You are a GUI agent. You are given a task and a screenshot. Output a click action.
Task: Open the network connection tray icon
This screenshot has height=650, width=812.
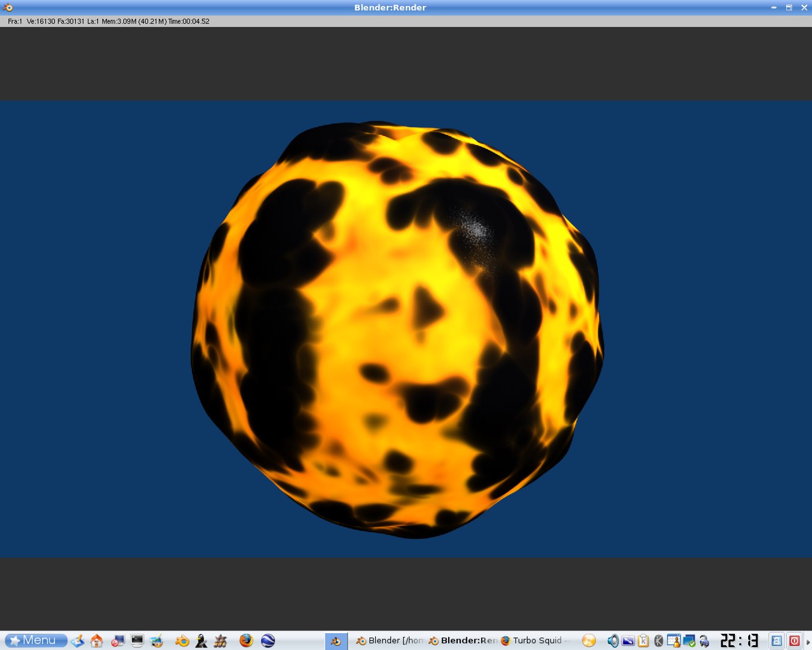point(704,641)
